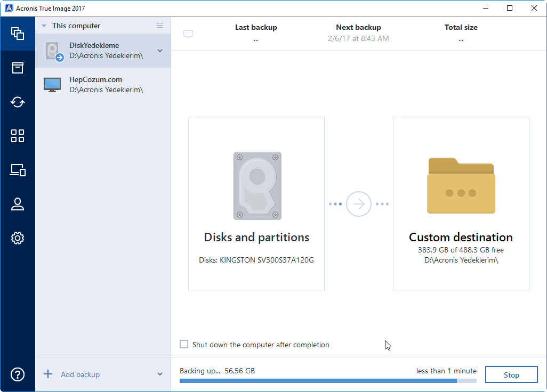Image resolution: width=547 pixels, height=392 pixels.
Task: Click the Last backup heading
Action: [x=256, y=27]
